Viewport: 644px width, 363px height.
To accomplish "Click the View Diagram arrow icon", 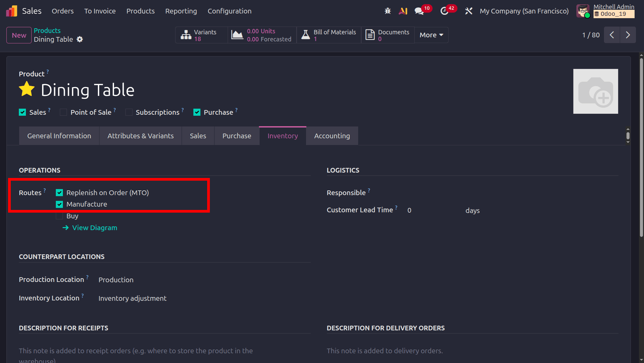I will click(66, 228).
